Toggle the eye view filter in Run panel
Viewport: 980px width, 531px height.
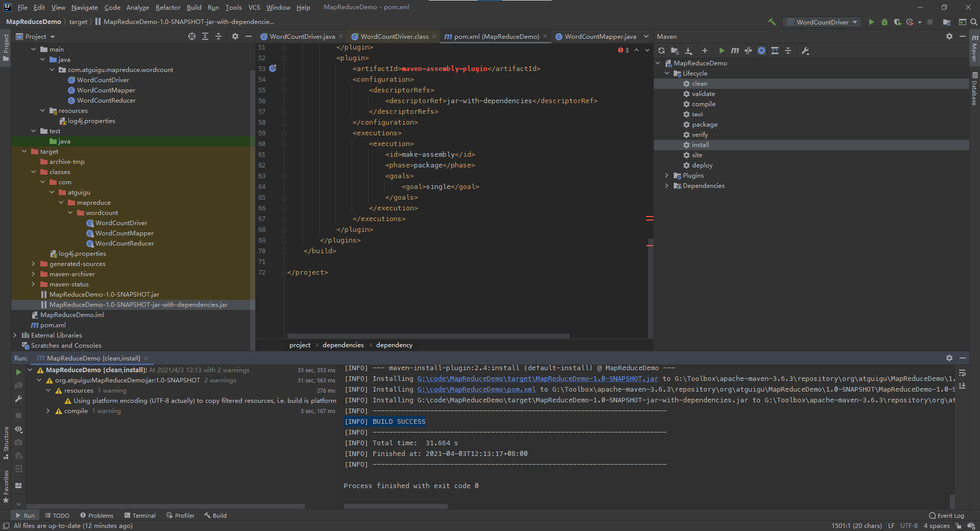pos(18,429)
